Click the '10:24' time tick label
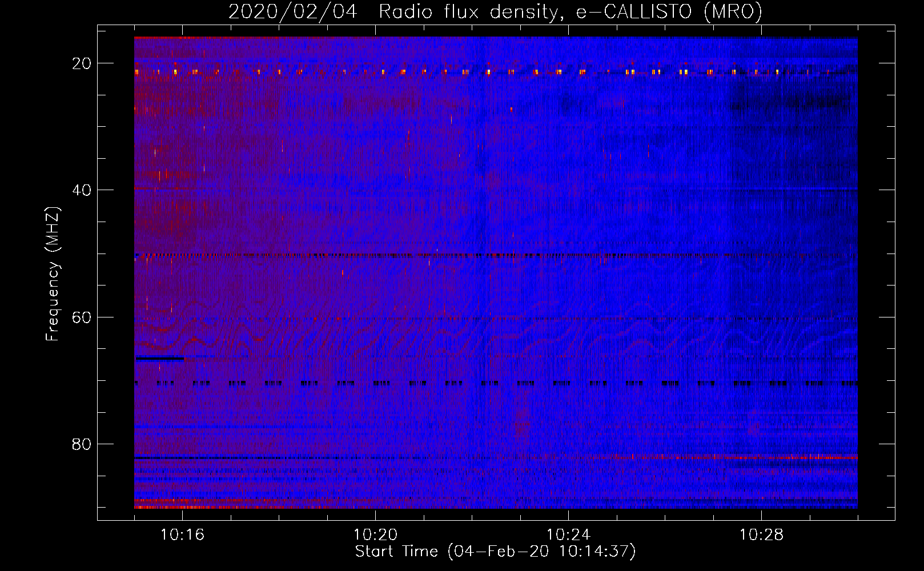The image size is (924, 571). coord(569,535)
